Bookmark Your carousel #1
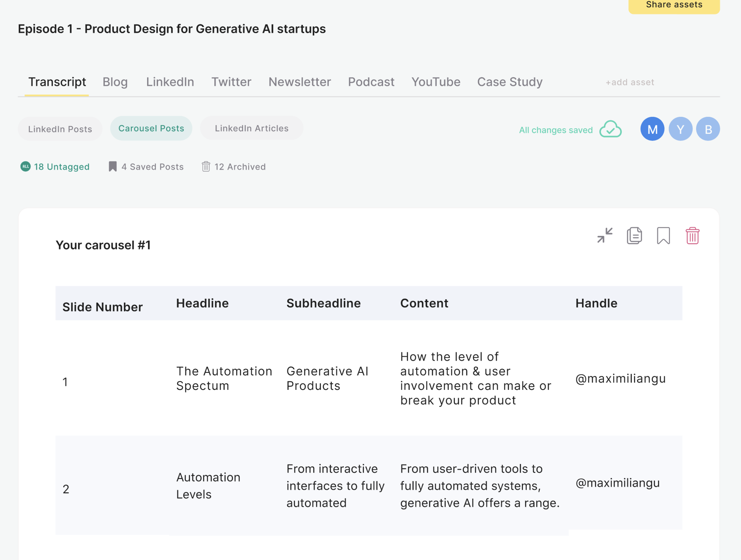 [x=663, y=236]
